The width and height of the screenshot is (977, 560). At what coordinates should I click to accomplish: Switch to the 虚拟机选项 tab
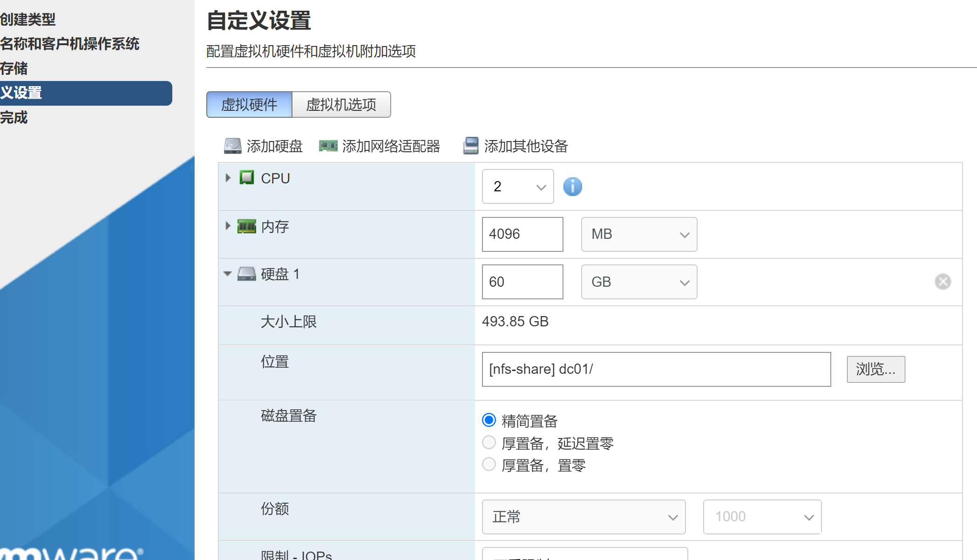coord(341,105)
